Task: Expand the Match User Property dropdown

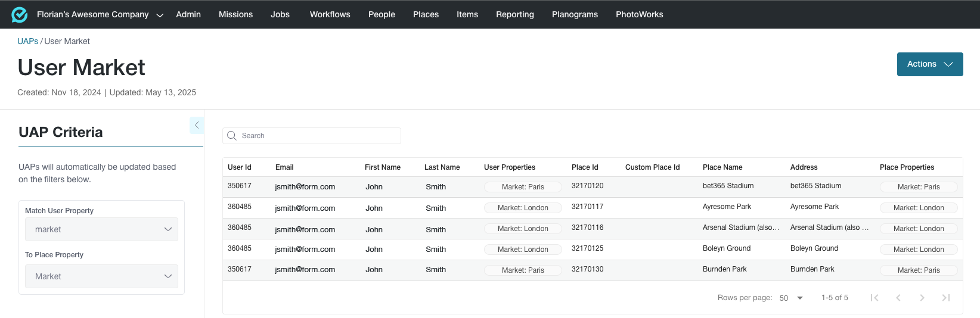Action: [101, 229]
